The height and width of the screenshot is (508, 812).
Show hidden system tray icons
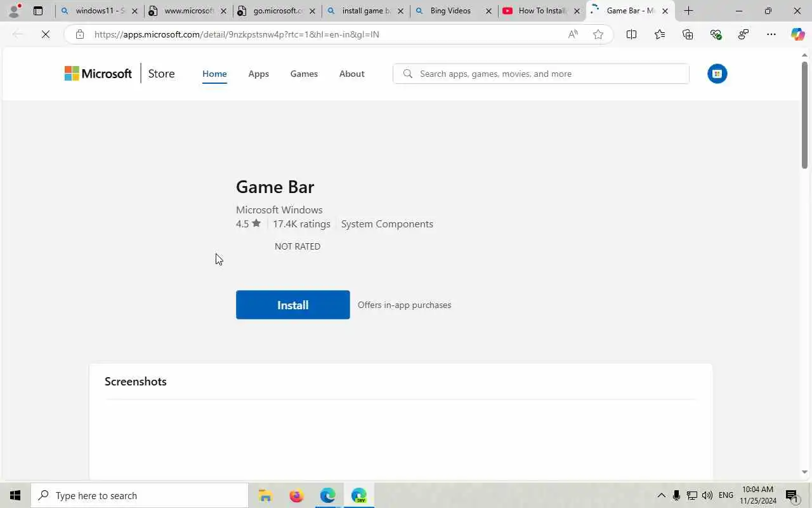[661, 495]
